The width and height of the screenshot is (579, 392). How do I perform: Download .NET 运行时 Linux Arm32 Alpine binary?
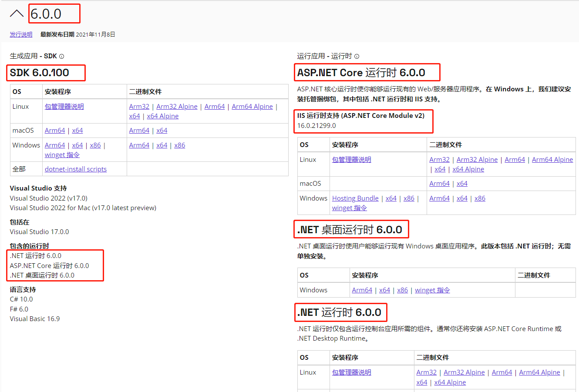point(464,372)
